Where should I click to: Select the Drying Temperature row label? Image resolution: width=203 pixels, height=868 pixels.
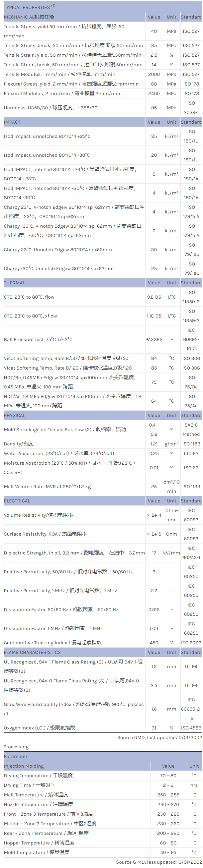pyautogui.click(x=38, y=775)
